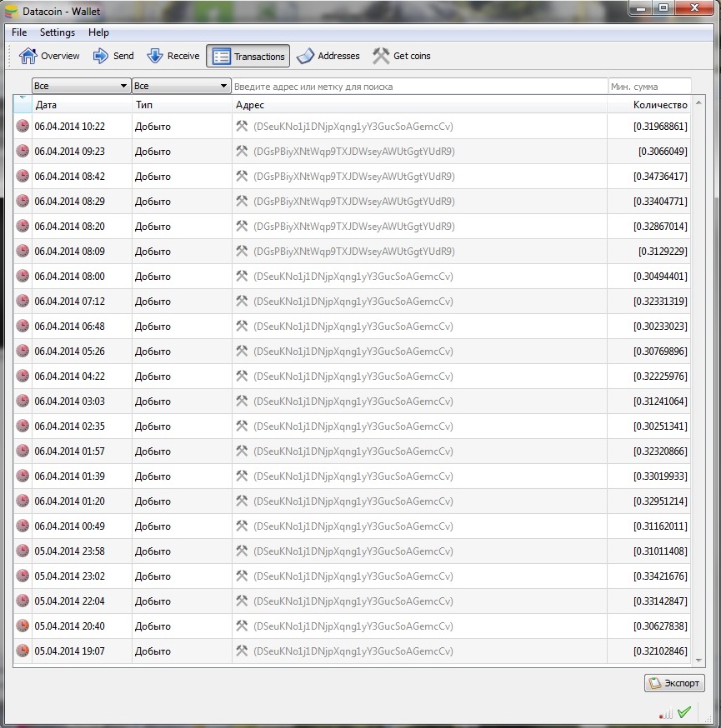
Task: Focus the address or label search field
Action: tap(419, 87)
